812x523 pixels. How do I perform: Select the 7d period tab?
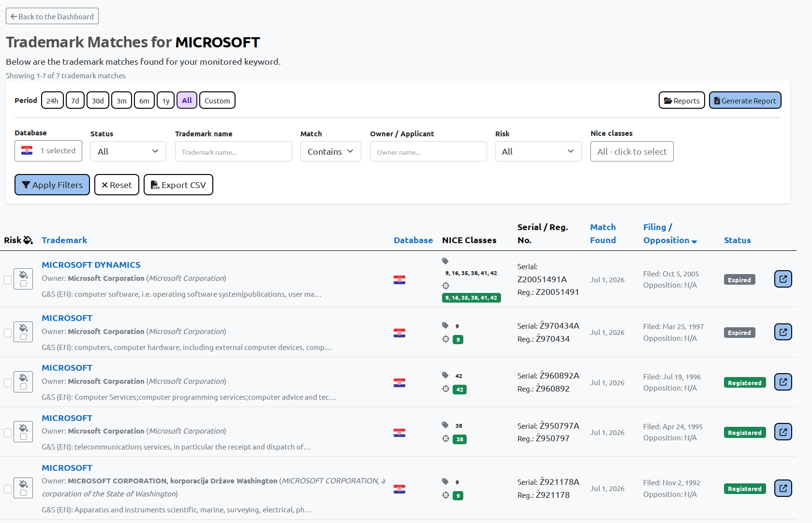click(75, 101)
